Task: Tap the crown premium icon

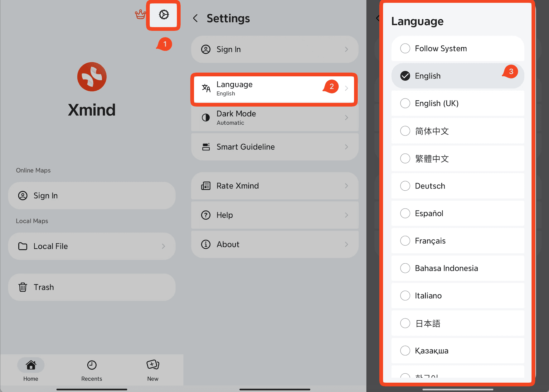Action: tap(140, 14)
